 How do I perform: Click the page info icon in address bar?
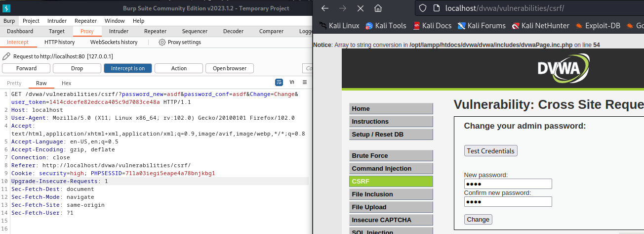436,8
